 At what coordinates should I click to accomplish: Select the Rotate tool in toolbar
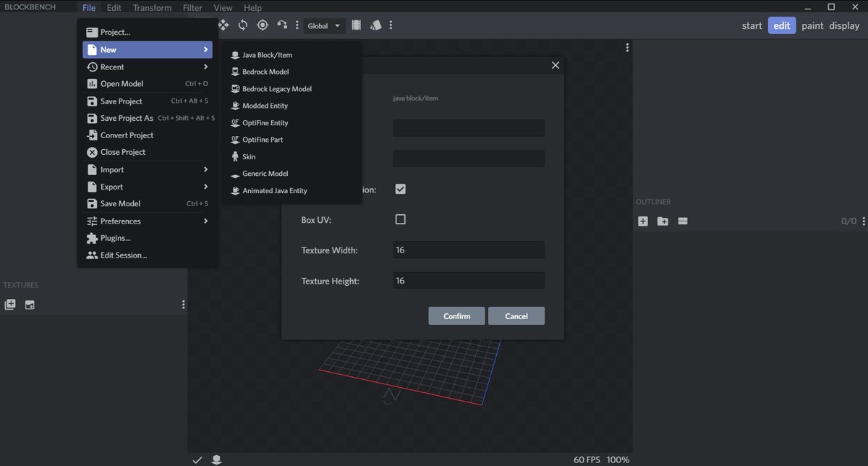tap(243, 25)
